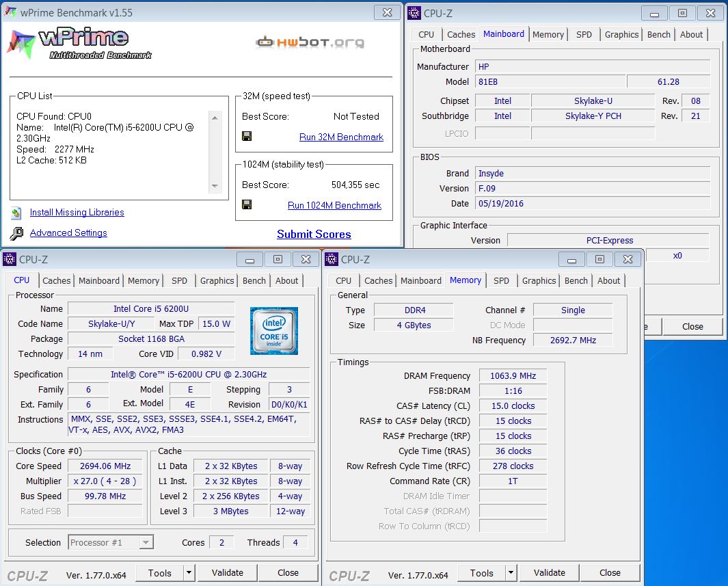Click the Best Score 504,355 sec
Screen dimensions: 728x586
point(355,185)
